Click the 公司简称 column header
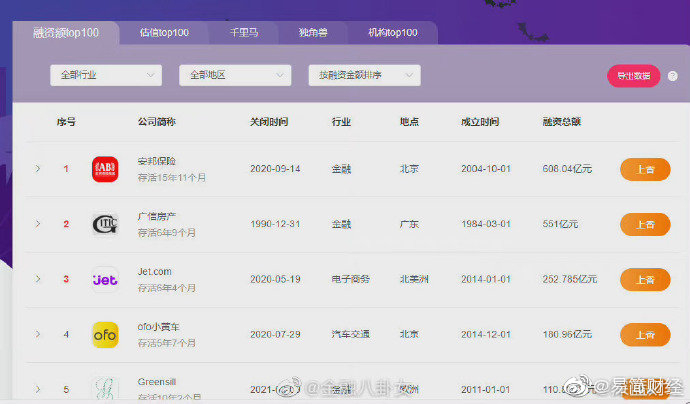The width and height of the screenshot is (690, 404). coord(157,122)
